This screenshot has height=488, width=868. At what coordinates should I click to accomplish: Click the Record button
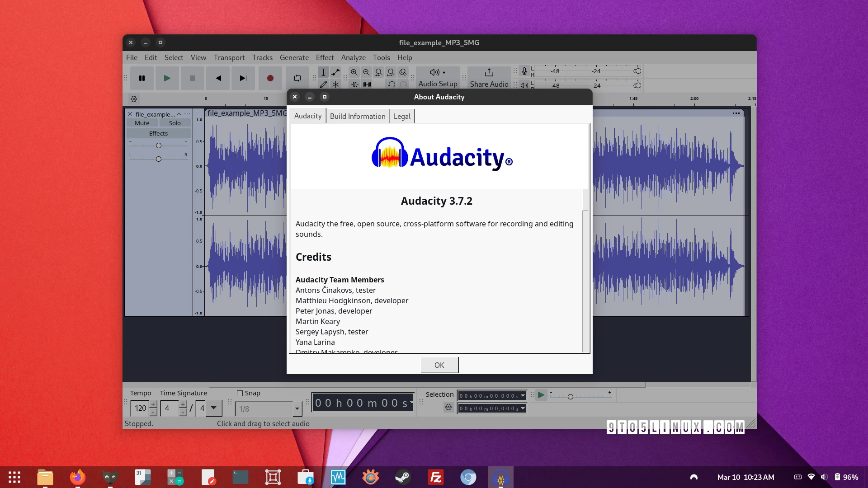click(x=270, y=78)
